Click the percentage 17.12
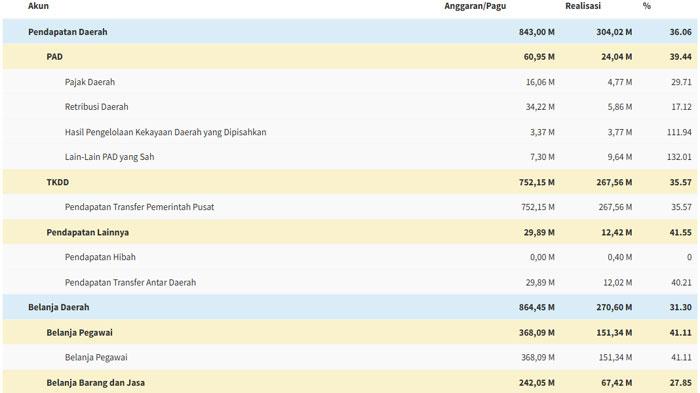The image size is (700, 393). tap(681, 107)
